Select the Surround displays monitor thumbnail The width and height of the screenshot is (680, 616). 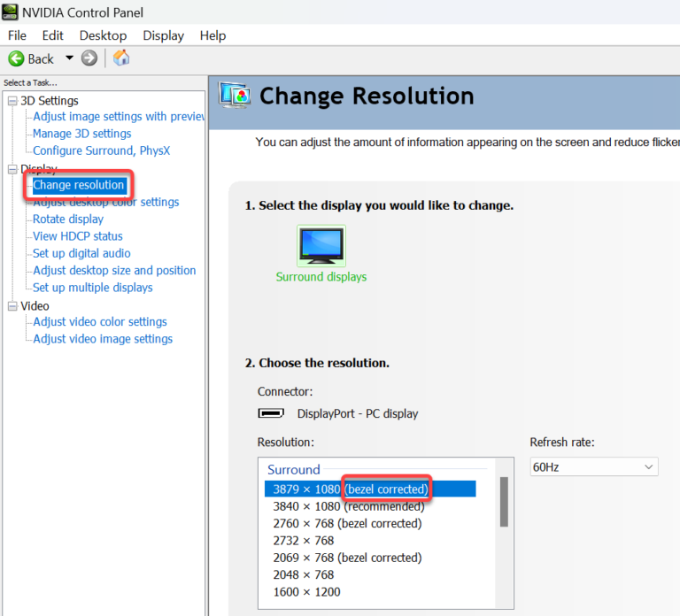point(321,245)
